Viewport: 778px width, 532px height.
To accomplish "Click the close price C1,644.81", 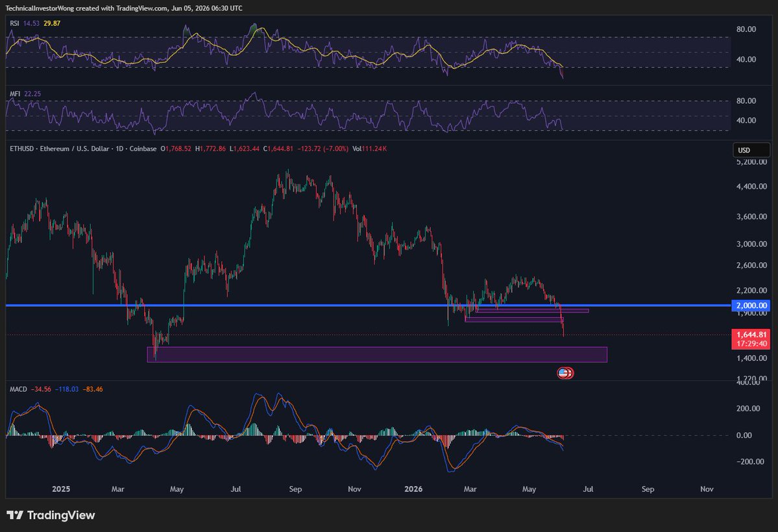I will click(278, 149).
